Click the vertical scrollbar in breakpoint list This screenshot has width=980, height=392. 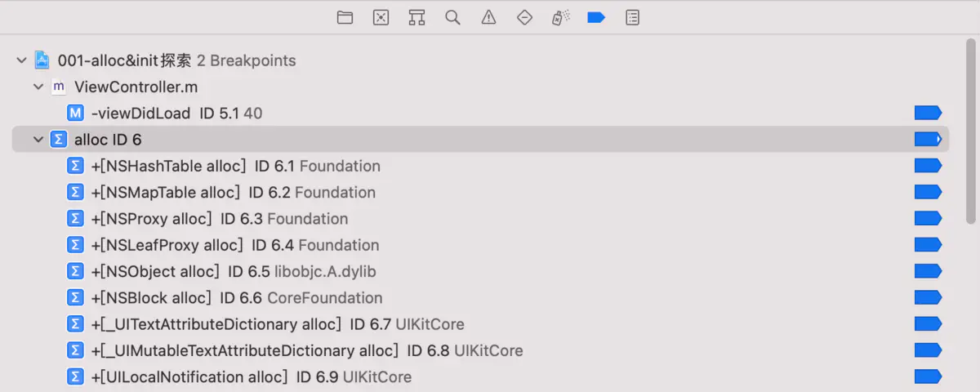(970, 131)
